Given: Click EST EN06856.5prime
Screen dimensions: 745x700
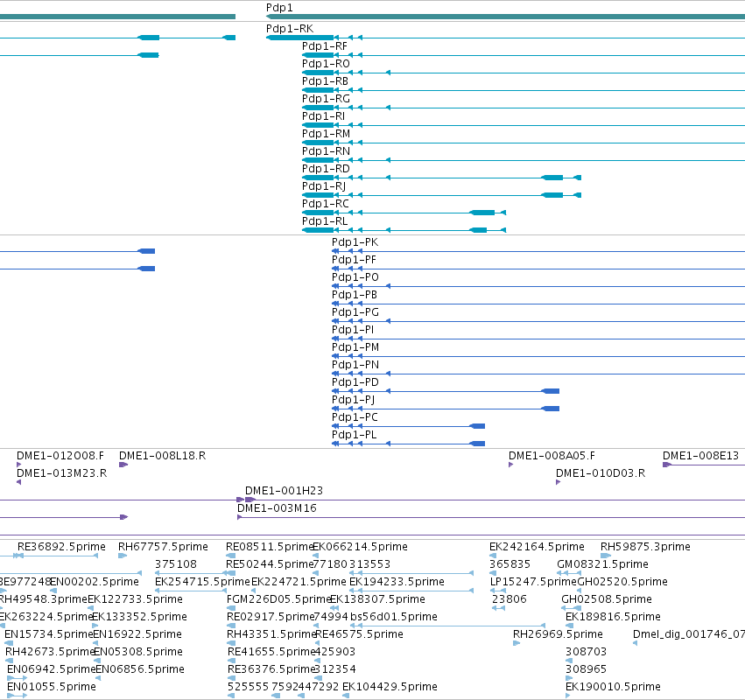Looking at the screenshot, I should pos(140,669).
